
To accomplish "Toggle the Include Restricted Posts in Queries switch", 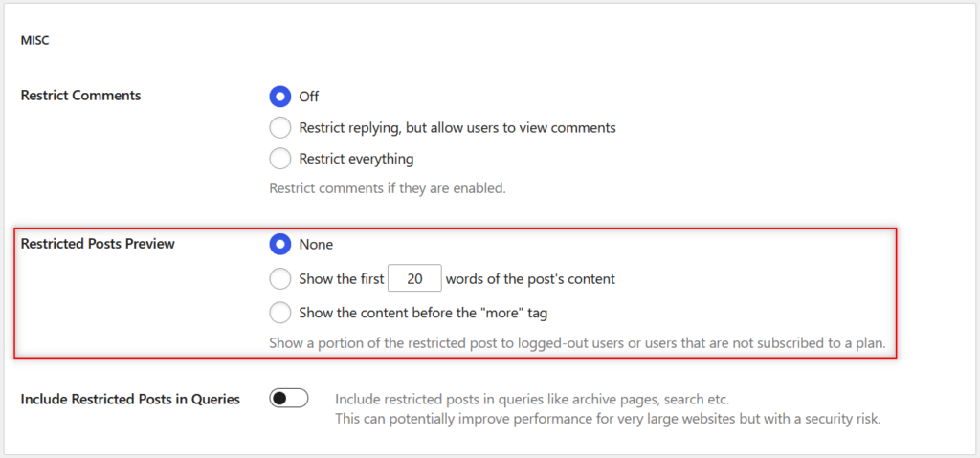I will pyautogui.click(x=289, y=398).
